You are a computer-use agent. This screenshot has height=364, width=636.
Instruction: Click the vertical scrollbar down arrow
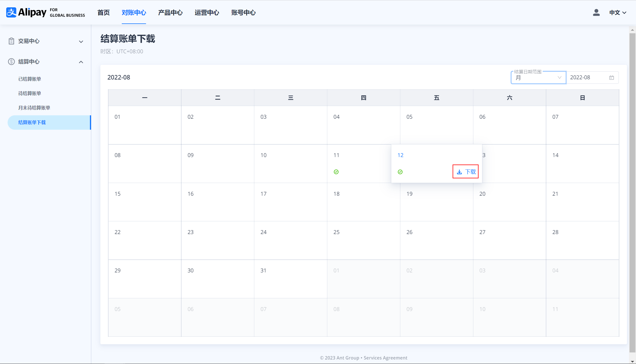[x=632, y=361]
